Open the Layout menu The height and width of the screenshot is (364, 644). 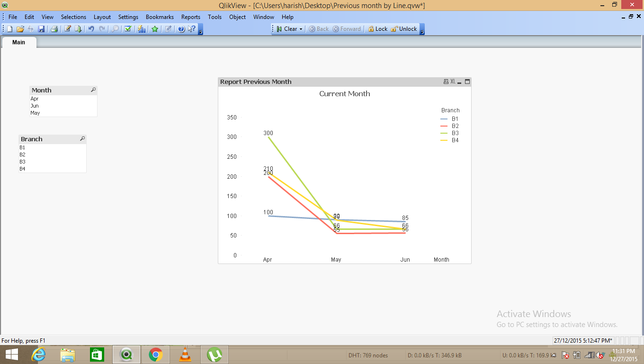tap(102, 17)
